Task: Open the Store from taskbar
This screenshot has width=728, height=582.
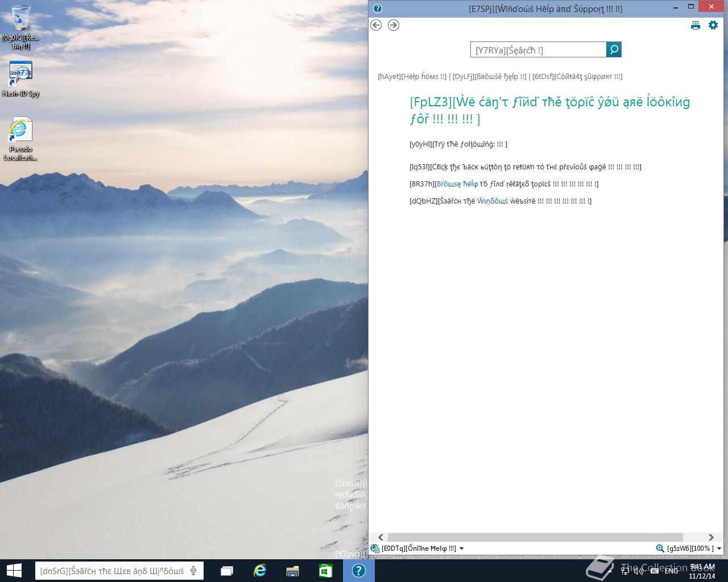Action: click(x=325, y=571)
